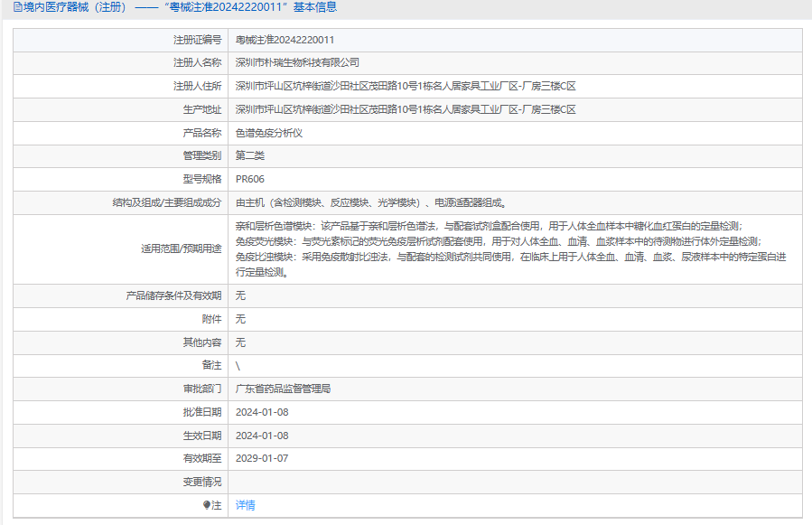Image resolution: width=812 pixels, height=525 pixels.
Task: Select 无 in the 其他内容 row
Action: pos(240,342)
